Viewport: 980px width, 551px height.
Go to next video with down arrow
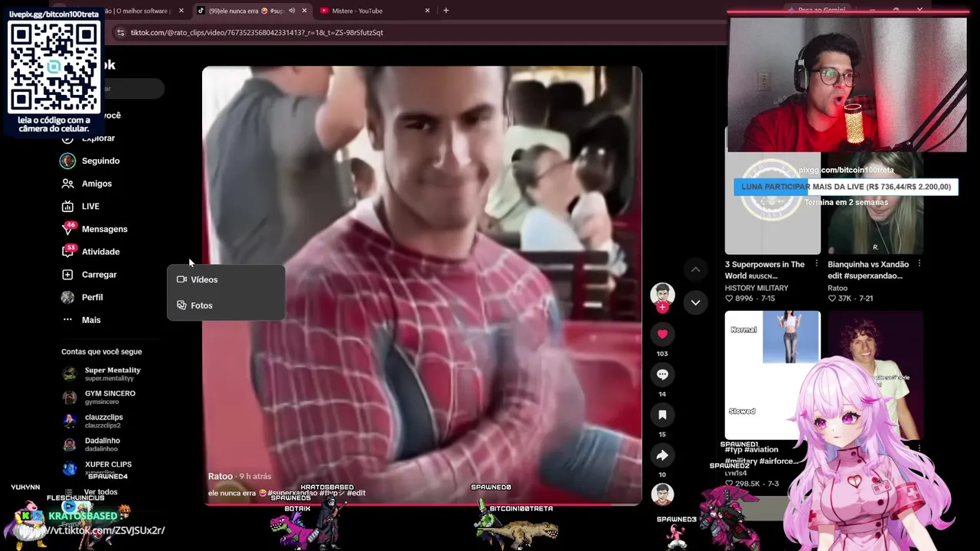[695, 302]
